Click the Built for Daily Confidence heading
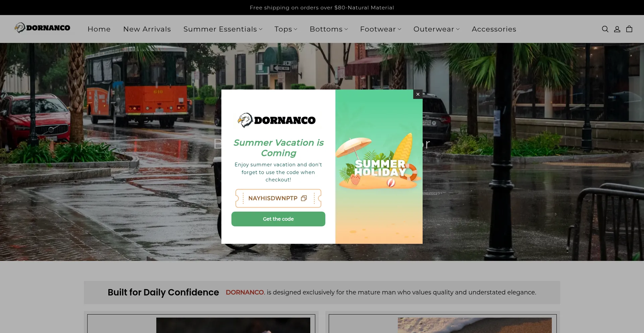 point(163,292)
